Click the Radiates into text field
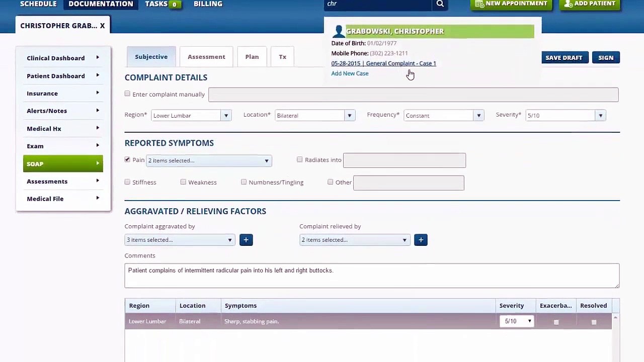The width and height of the screenshot is (644, 362). 405,160
